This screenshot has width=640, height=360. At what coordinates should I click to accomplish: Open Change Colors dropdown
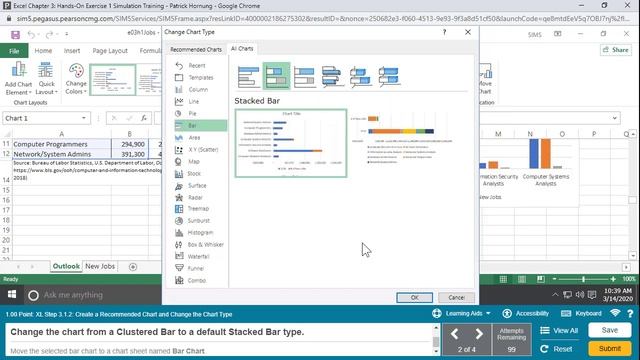click(x=76, y=78)
